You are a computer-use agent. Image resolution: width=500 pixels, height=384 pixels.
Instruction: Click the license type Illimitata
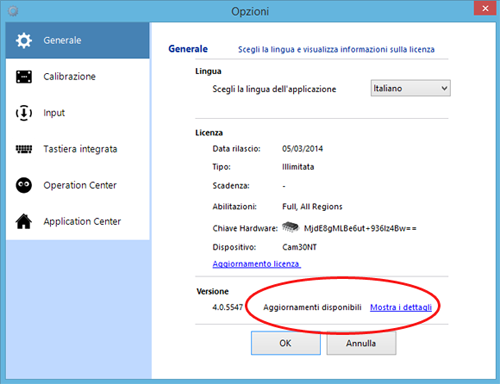(298, 167)
